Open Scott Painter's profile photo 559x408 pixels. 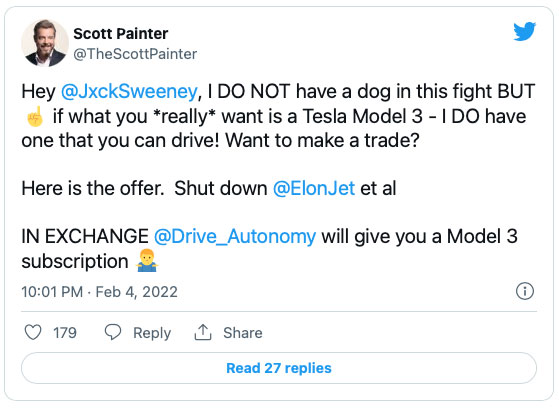point(45,43)
